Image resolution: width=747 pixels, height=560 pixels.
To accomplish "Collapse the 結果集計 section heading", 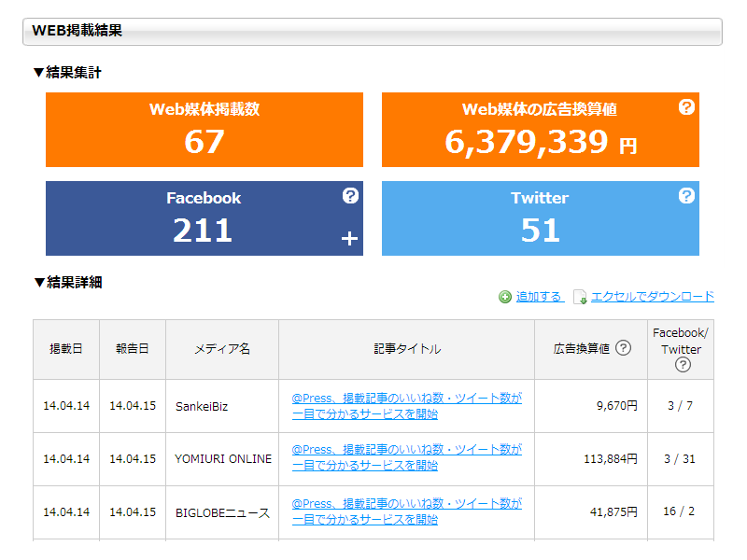I will pyautogui.click(x=67, y=73).
